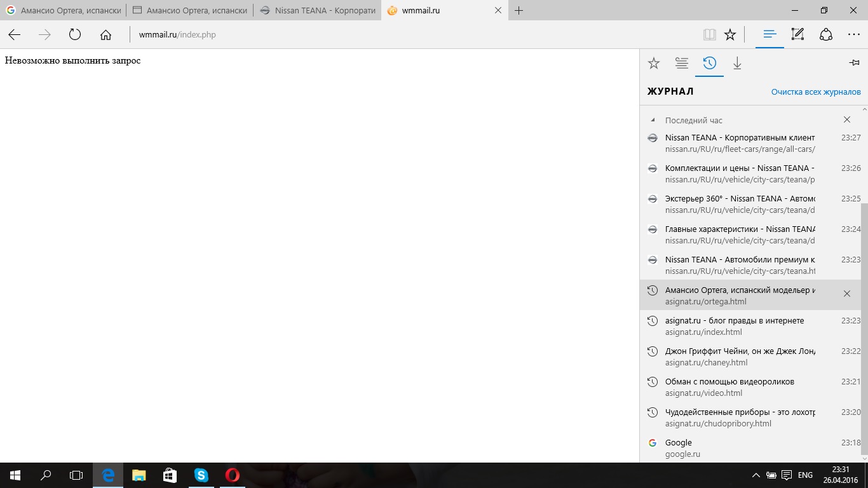This screenshot has height=488, width=868.
Task: Open the Windows Start menu
Action: [x=15, y=475]
